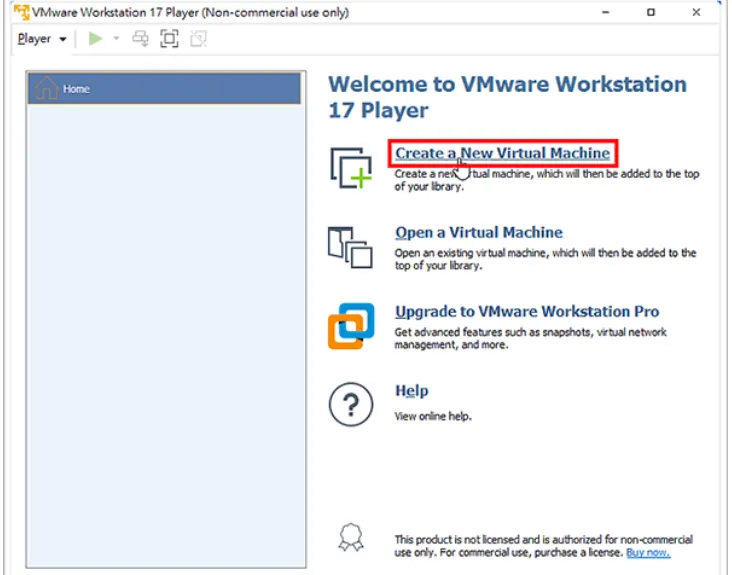Open the Player dropdown menu
732x575 pixels.
(x=42, y=39)
